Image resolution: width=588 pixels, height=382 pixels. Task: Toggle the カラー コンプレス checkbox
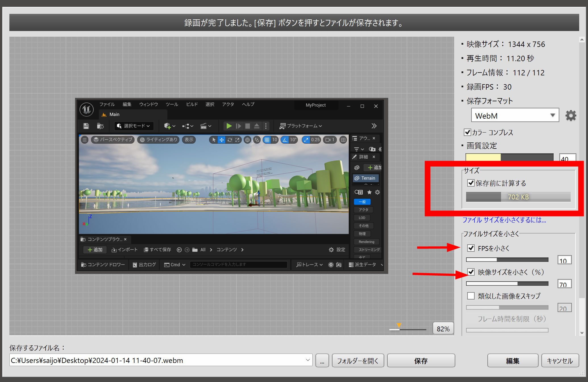tap(467, 132)
